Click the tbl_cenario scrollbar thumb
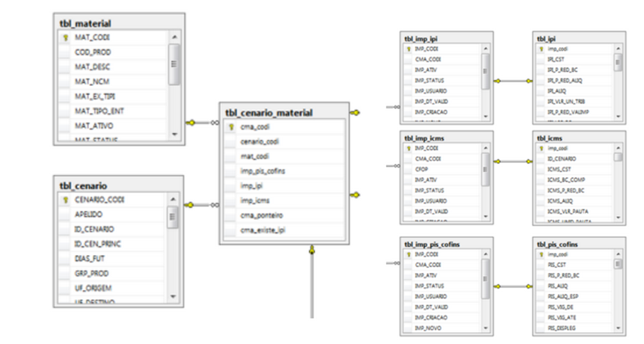Image resolution: width=644 pixels, height=344 pixels. [173, 217]
